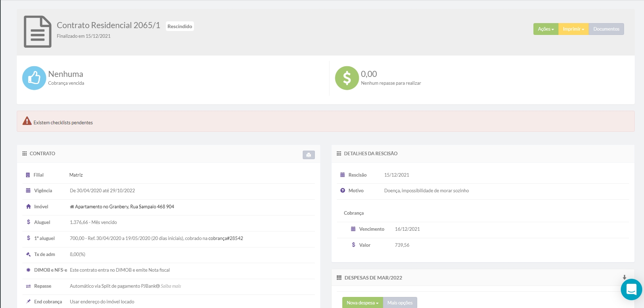Open the cobrança#28542 link

(226, 239)
